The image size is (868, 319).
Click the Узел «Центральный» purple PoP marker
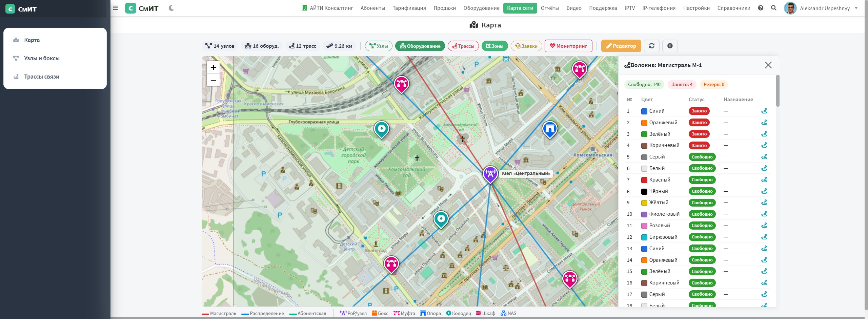tap(490, 174)
